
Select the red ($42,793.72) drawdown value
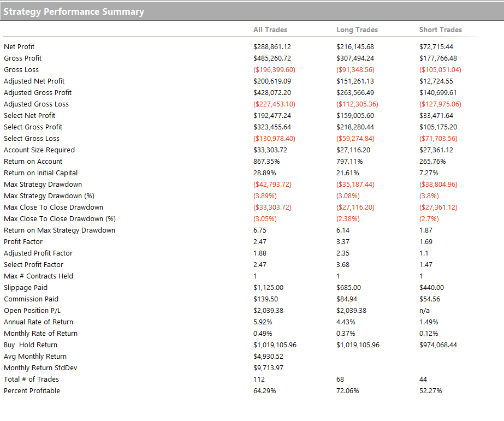pyautogui.click(x=272, y=185)
